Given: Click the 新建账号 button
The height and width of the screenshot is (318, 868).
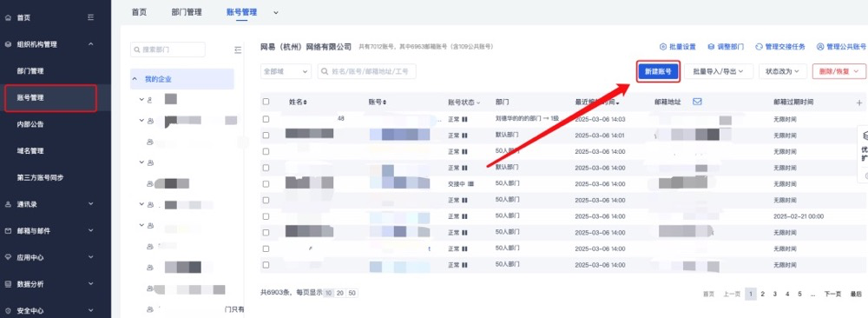Looking at the screenshot, I should (658, 71).
